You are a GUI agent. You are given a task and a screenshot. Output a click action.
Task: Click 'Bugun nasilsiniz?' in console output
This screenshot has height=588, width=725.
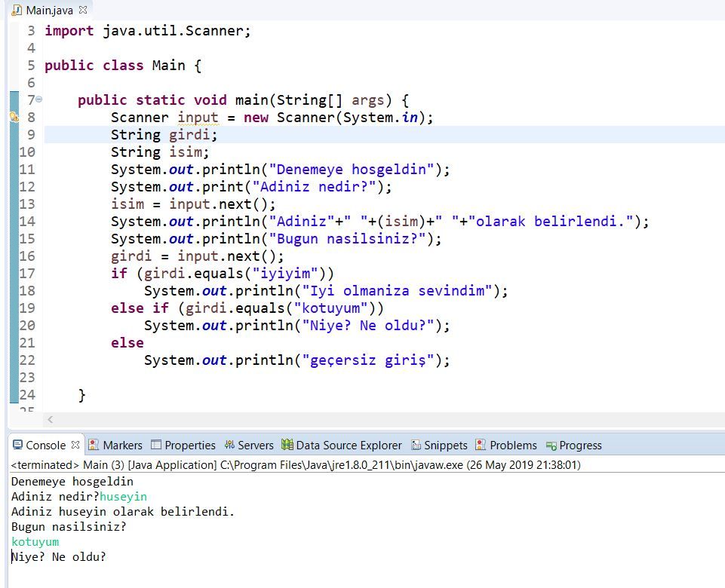69,527
